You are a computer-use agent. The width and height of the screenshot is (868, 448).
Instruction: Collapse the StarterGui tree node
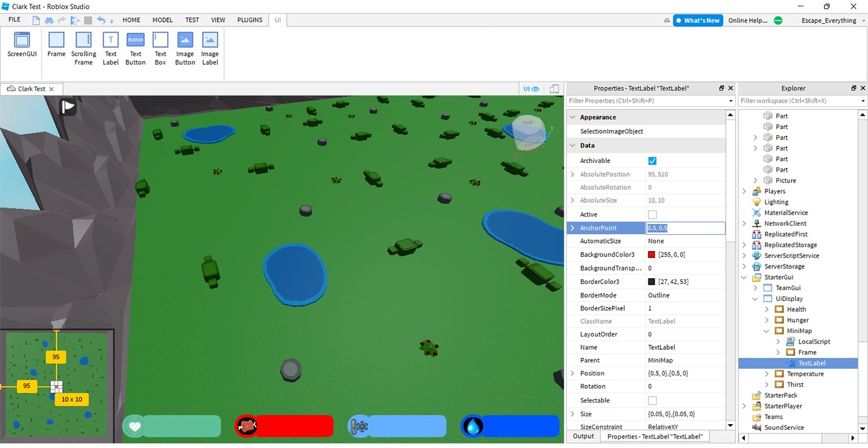745,277
